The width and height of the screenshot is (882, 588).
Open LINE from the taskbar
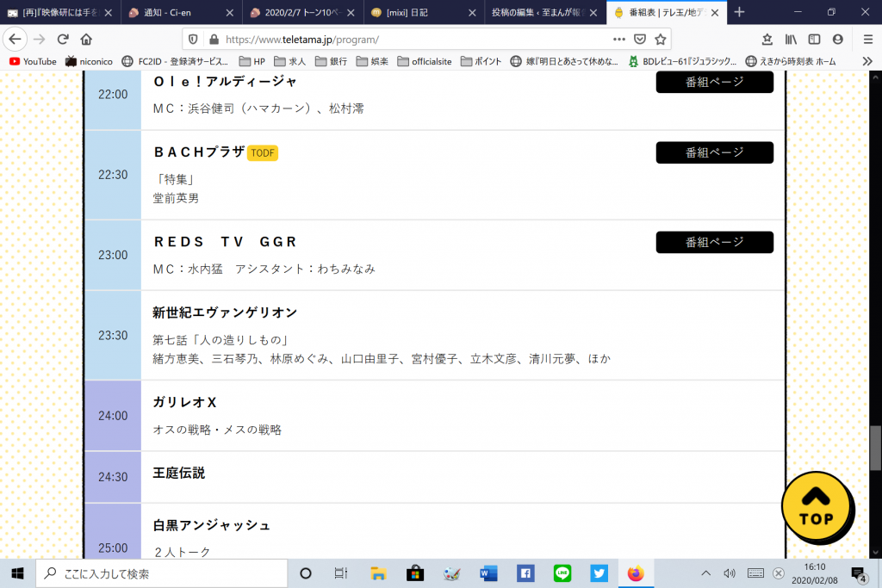562,573
